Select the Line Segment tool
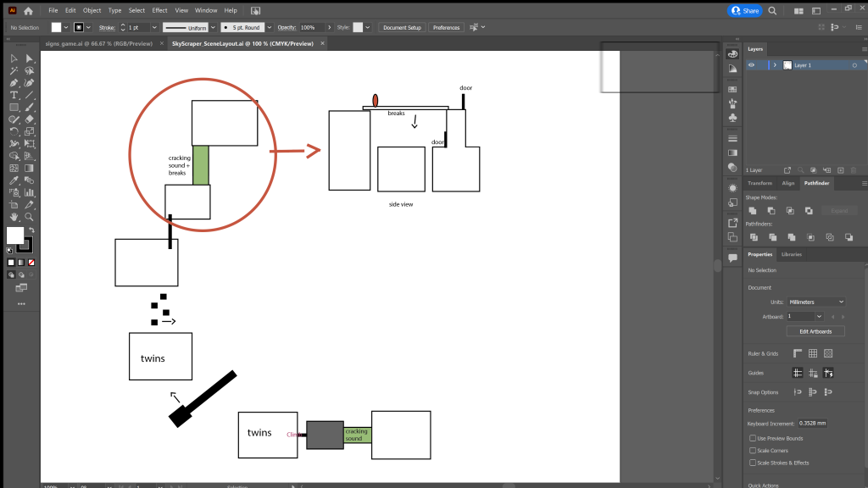The height and width of the screenshot is (488, 868). tap(30, 95)
